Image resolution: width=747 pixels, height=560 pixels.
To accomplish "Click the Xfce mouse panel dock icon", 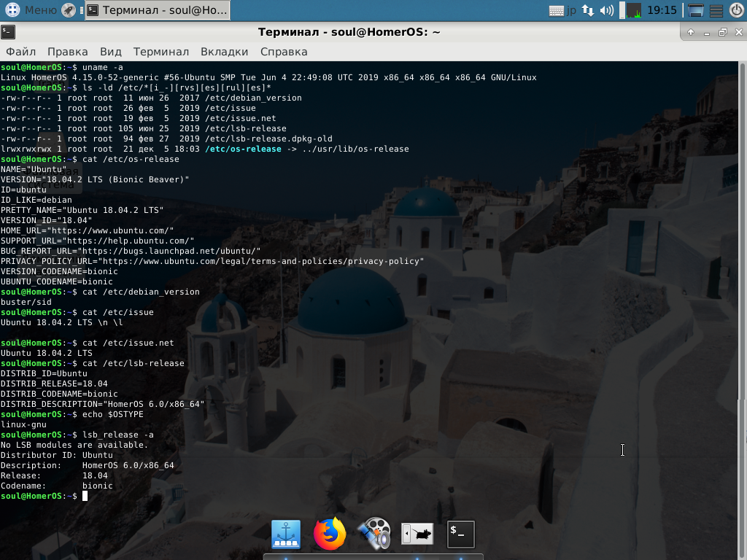I will 417,534.
